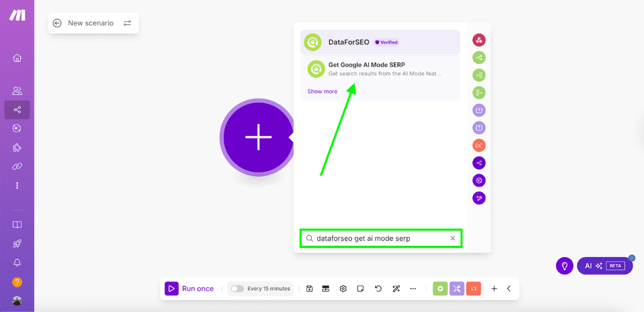Undo the last change with the rollback icon
This screenshot has height=312, width=644.
coord(378,288)
